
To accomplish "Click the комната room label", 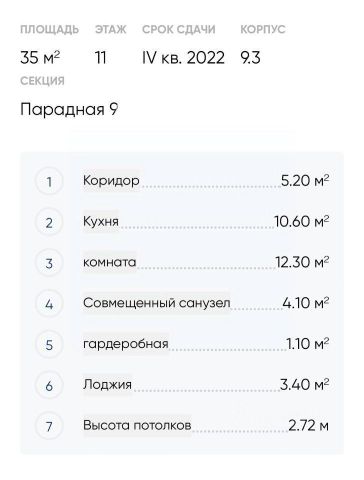I will (x=110, y=262).
